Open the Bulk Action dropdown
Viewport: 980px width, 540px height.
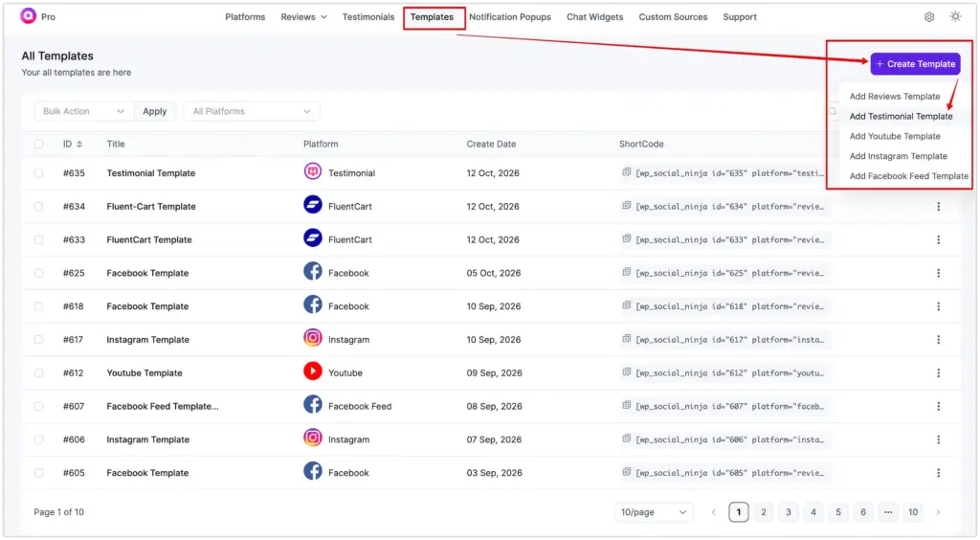[x=84, y=111]
